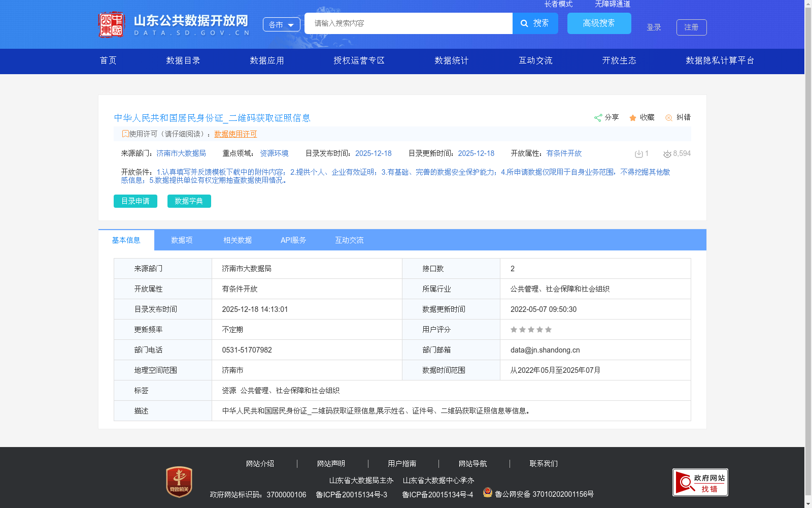Click the page scrollbar up arrow
The height and width of the screenshot is (508, 812).
(808, 4)
